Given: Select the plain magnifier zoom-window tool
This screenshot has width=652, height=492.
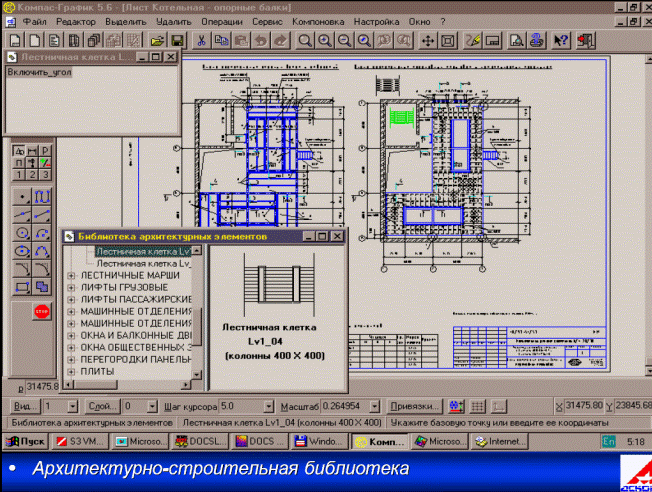Looking at the screenshot, I should [x=305, y=40].
